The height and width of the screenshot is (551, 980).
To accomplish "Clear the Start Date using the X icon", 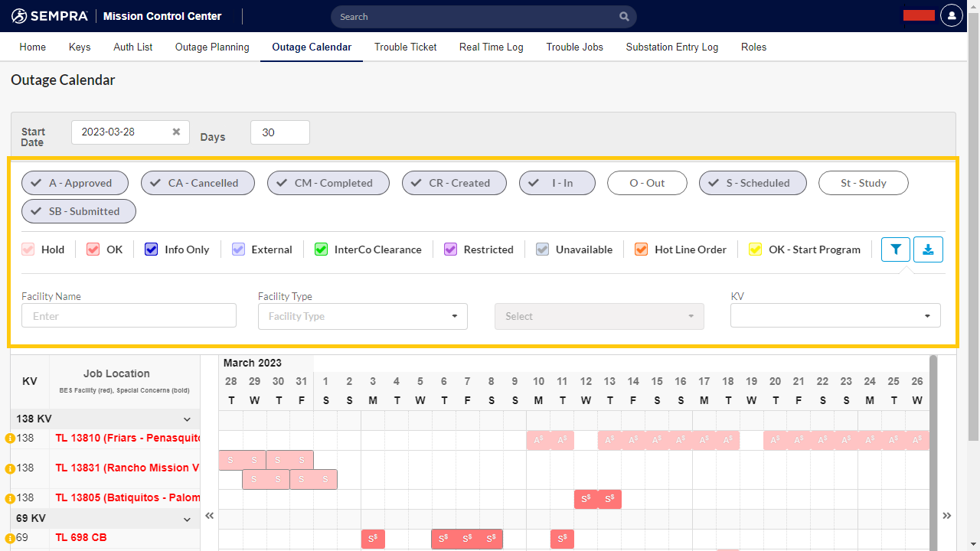I will (176, 132).
